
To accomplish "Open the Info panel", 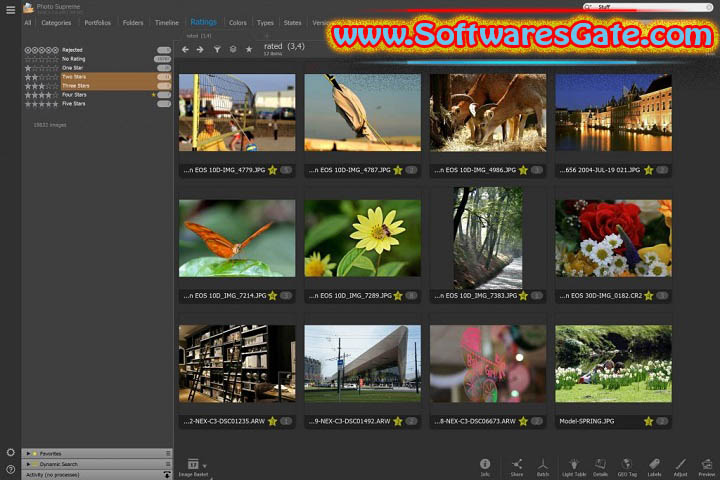I will point(485,467).
